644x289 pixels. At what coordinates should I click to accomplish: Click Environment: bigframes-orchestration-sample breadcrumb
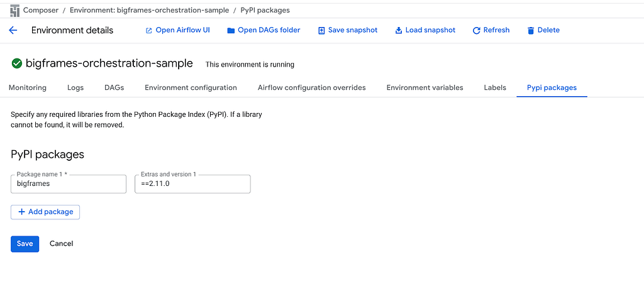[x=150, y=11]
